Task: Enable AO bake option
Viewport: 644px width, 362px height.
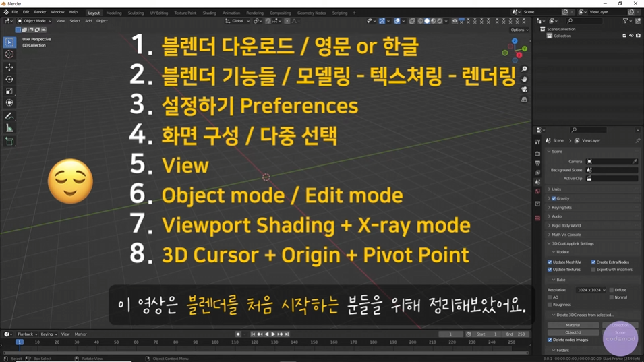Action: click(550, 297)
